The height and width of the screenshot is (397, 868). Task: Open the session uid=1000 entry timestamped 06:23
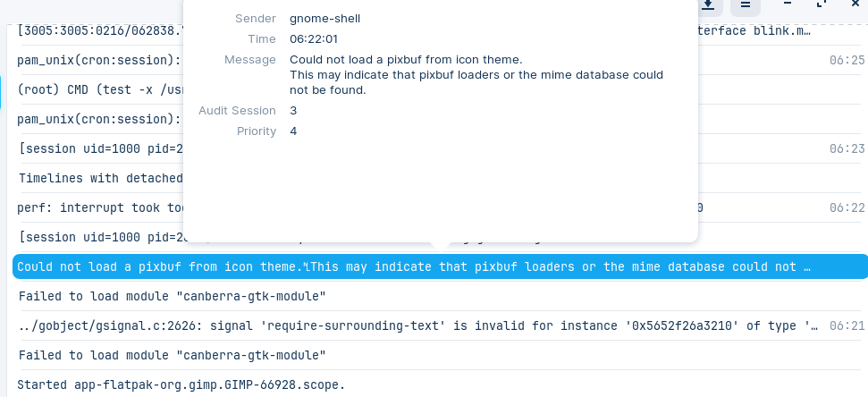[x=440, y=148]
